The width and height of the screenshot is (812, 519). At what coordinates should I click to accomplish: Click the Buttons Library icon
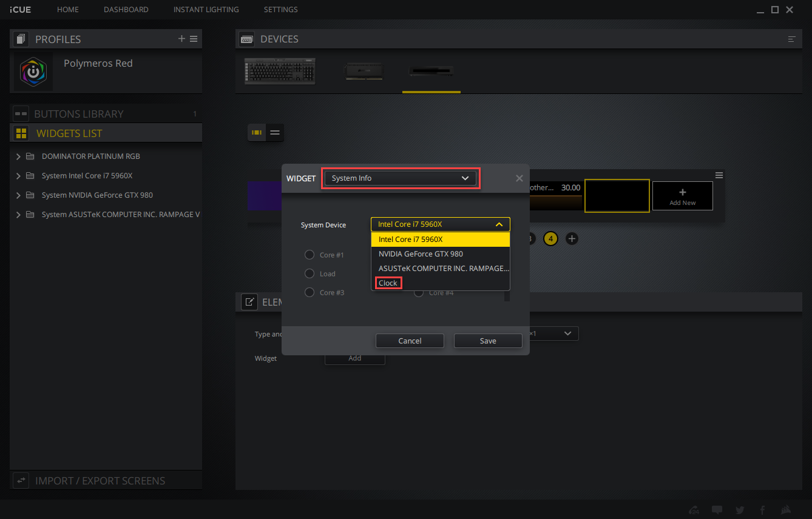[21, 114]
